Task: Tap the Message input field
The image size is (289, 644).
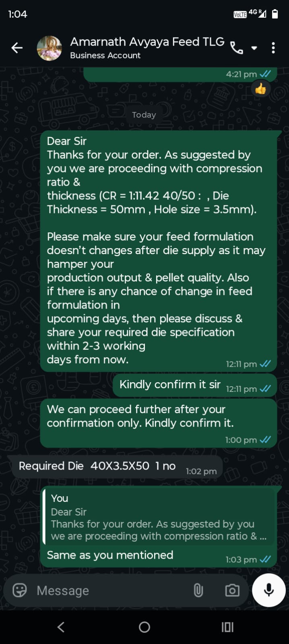Action: tap(109, 590)
